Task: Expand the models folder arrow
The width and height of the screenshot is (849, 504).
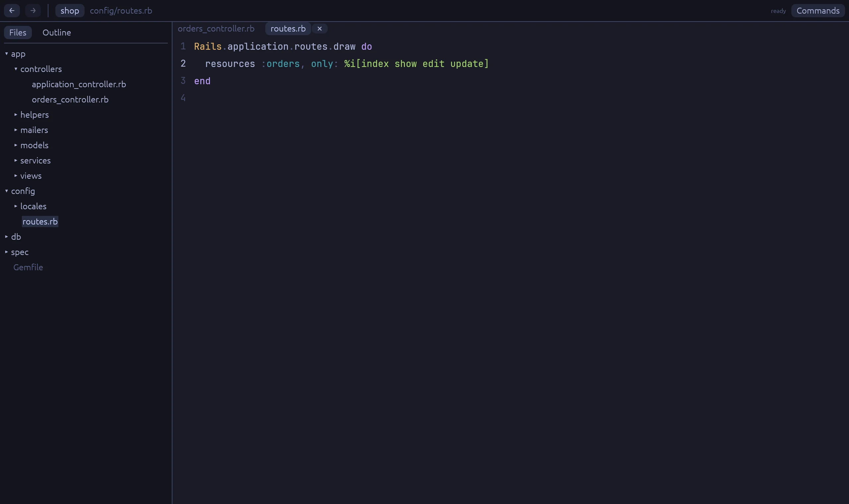Action: coord(16,145)
